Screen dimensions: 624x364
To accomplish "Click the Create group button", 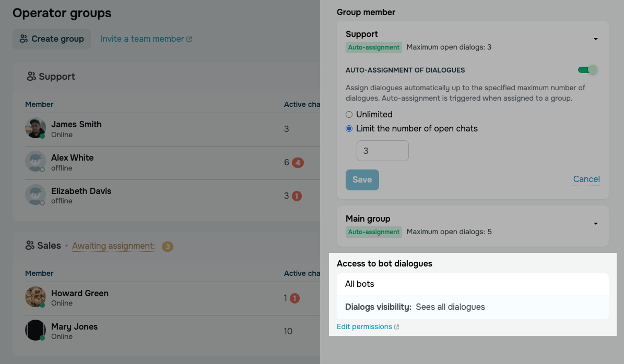I will click(x=52, y=39).
